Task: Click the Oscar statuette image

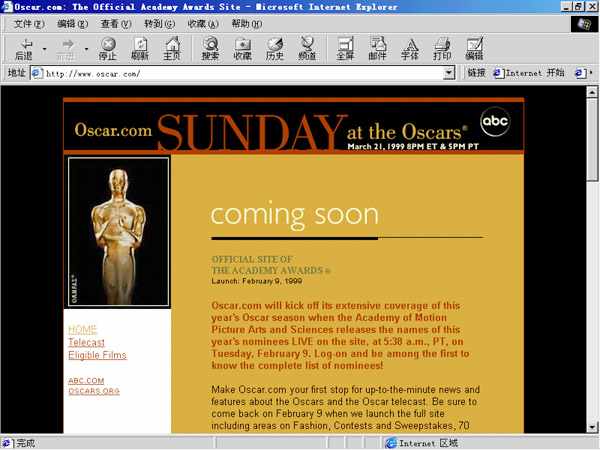Action: 118,232
